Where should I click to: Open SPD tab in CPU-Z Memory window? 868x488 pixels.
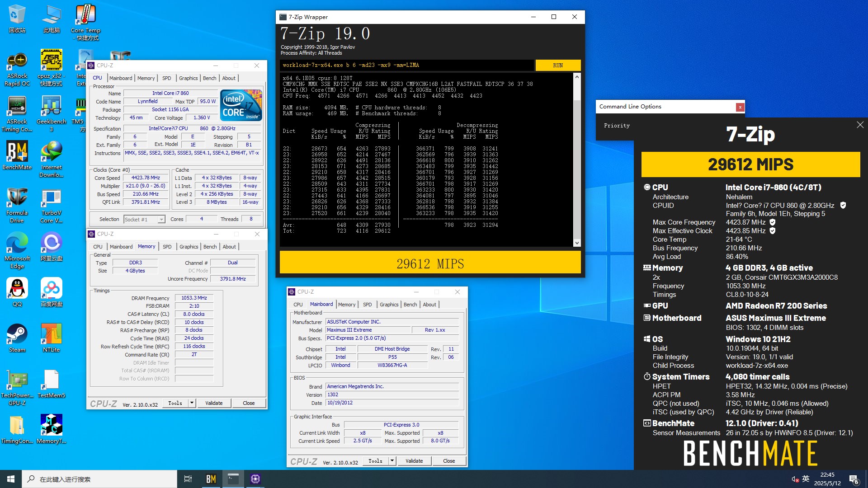tap(167, 247)
